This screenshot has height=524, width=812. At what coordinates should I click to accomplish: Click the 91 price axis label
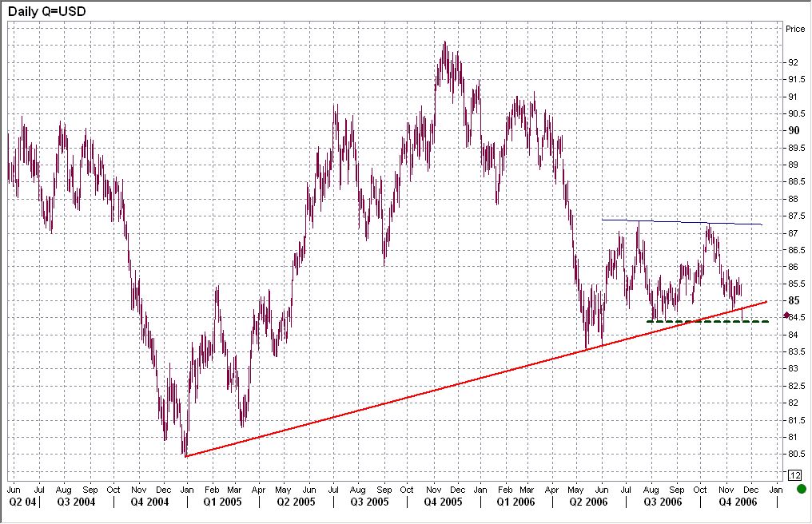(x=793, y=97)
